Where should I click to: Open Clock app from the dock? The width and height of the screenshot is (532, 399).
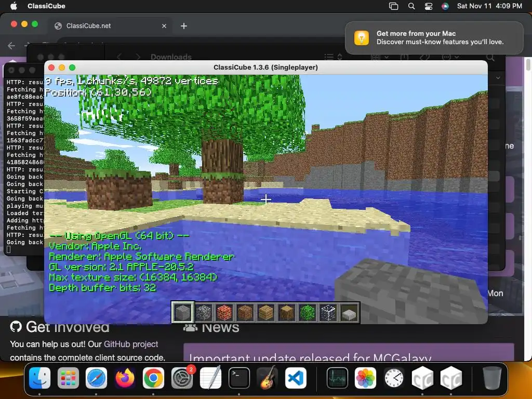(394, 378)
